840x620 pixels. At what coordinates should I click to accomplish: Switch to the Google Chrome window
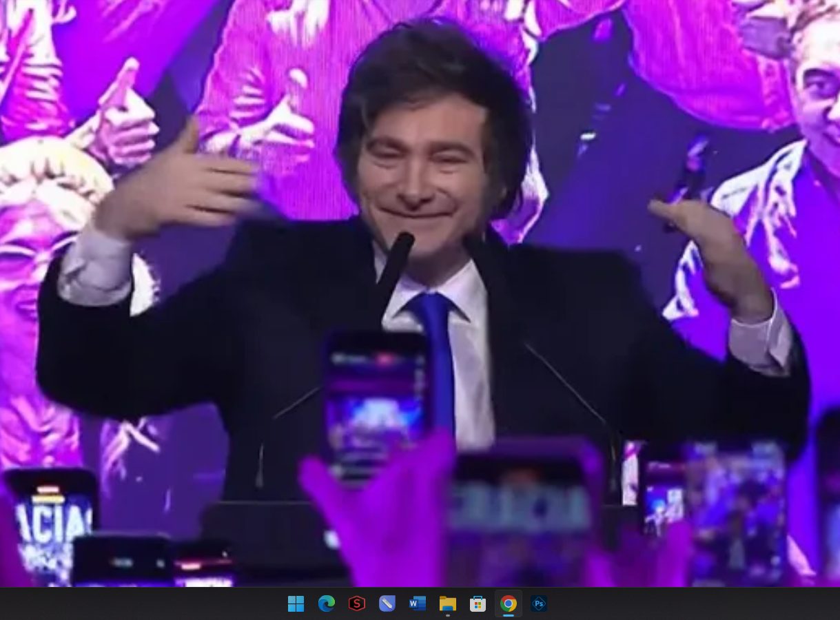508,604
